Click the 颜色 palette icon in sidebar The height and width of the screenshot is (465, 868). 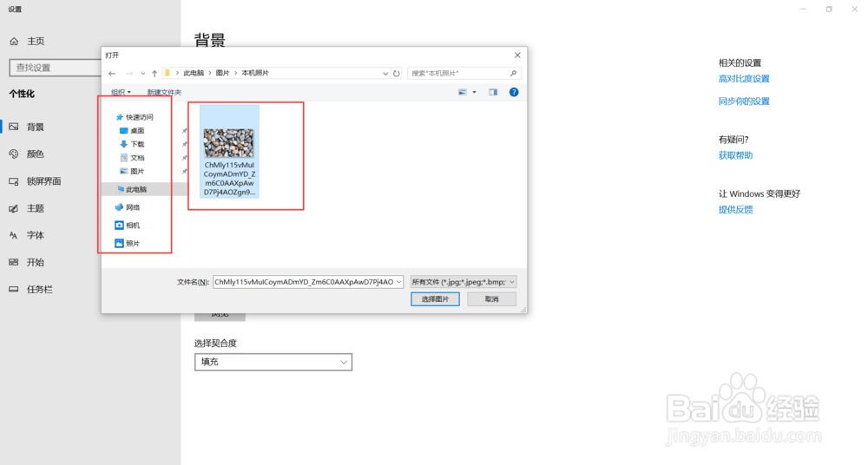14,154
